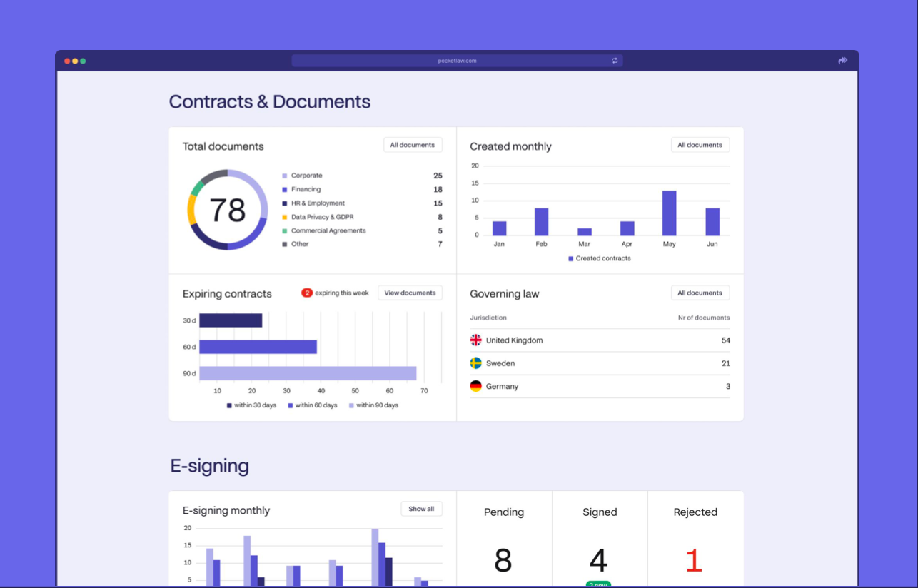Click the browser reload icon in address bar

(615, 61)
